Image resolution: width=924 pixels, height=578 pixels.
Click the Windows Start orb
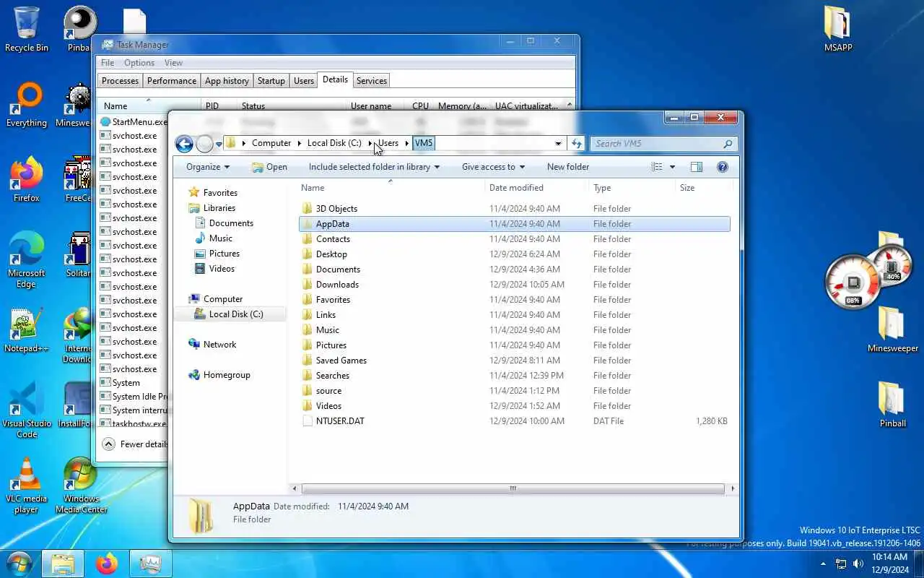coord(19,563)
